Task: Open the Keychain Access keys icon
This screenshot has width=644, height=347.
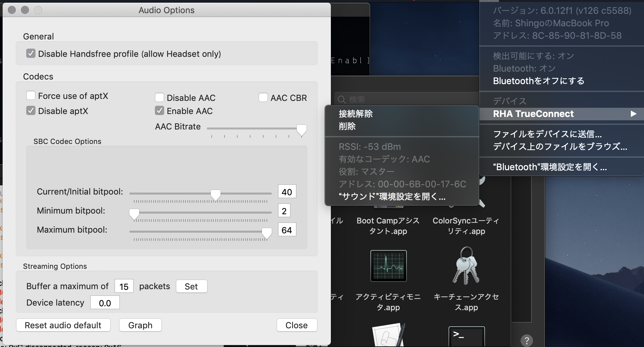Action: coord(466,266)
